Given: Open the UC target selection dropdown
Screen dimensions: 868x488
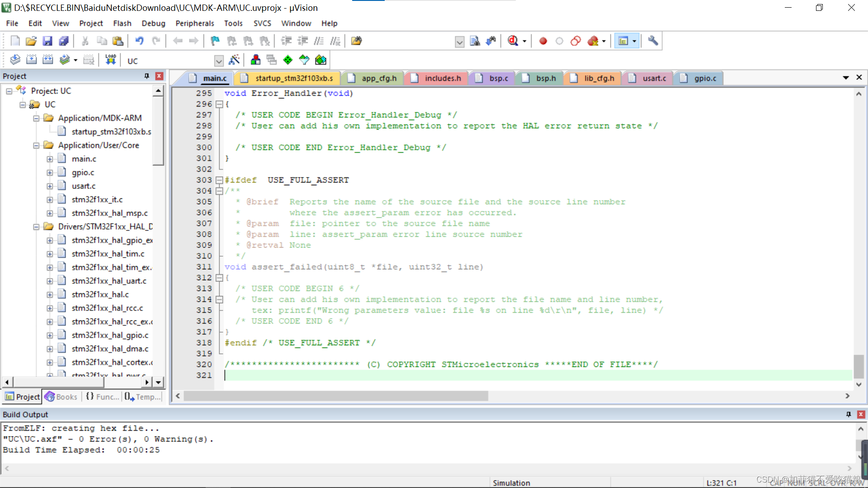Looking at the screenshot, I should (219, 61).
